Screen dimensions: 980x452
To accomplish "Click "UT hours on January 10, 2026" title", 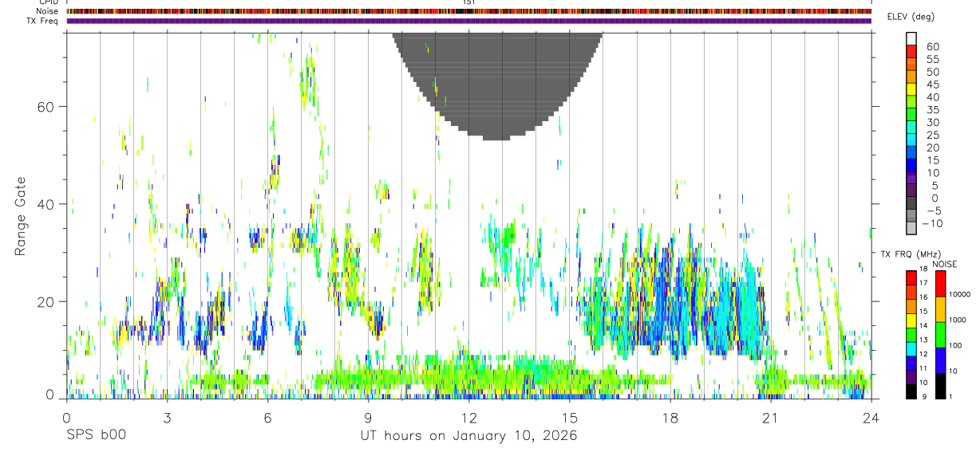I will click(x=468, y=436).
